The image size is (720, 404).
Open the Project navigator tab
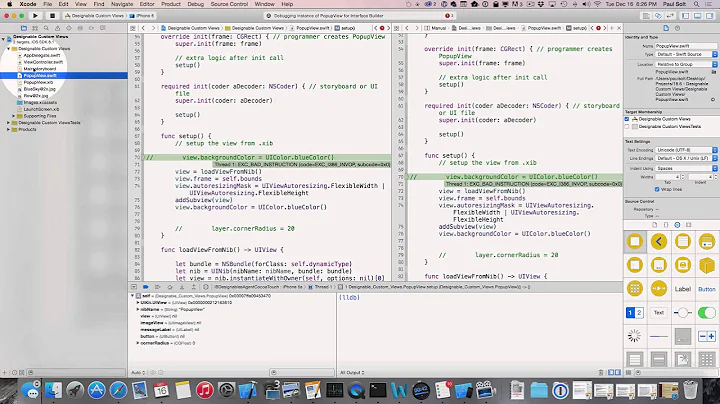click(x=24, y=28)
